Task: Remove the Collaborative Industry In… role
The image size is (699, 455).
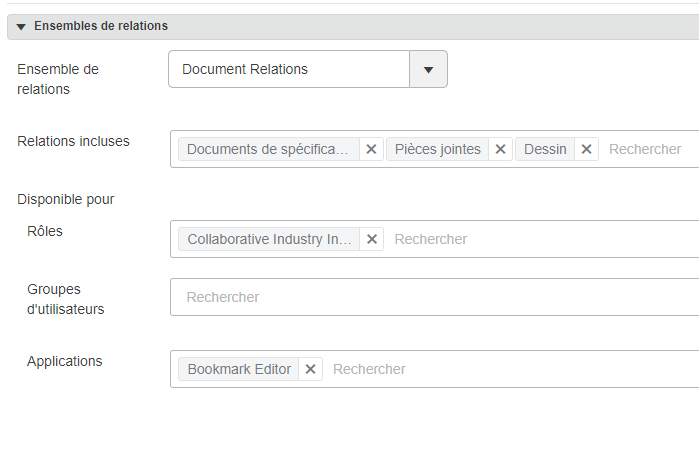Action: tap(372, 239)
